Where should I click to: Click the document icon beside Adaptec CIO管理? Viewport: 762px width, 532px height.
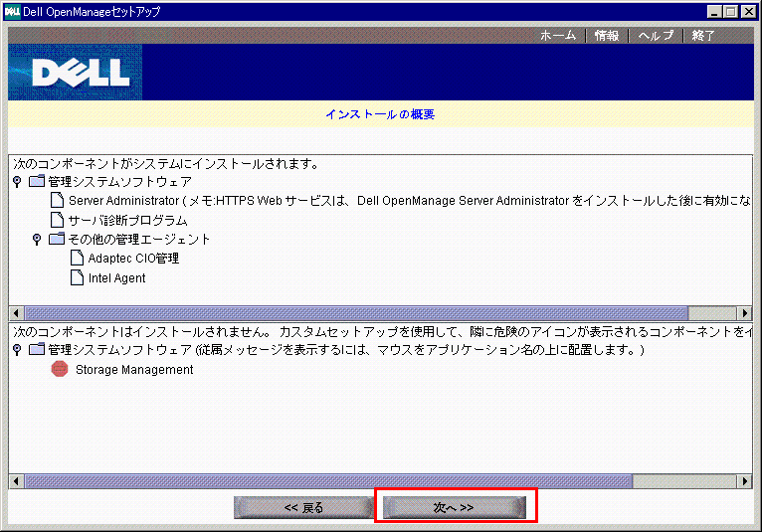[x=77, y=258]
